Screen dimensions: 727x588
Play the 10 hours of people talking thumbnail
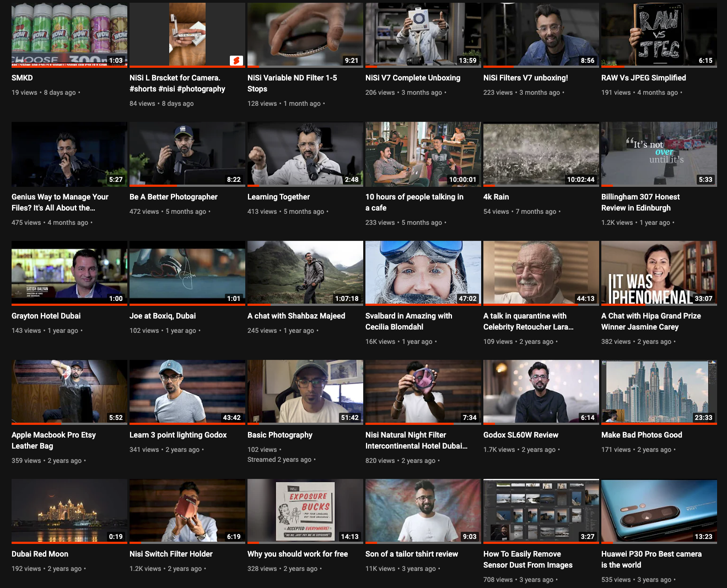[423, 154]
